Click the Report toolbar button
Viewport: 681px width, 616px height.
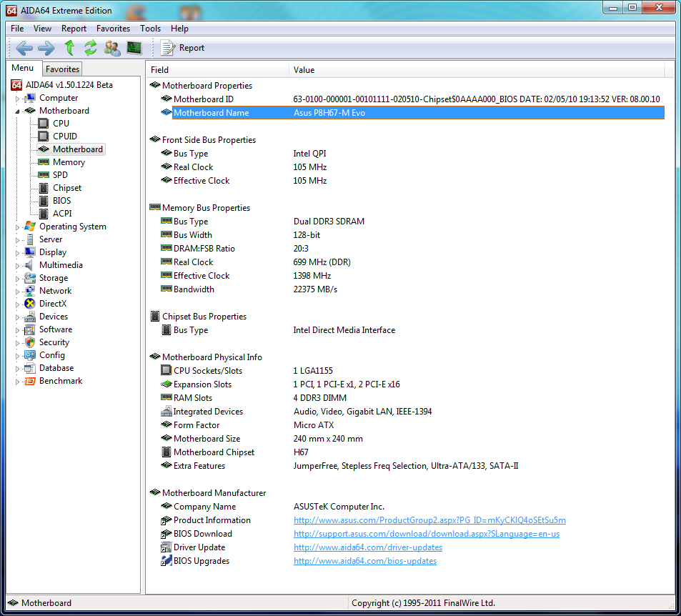pos(182,48)
